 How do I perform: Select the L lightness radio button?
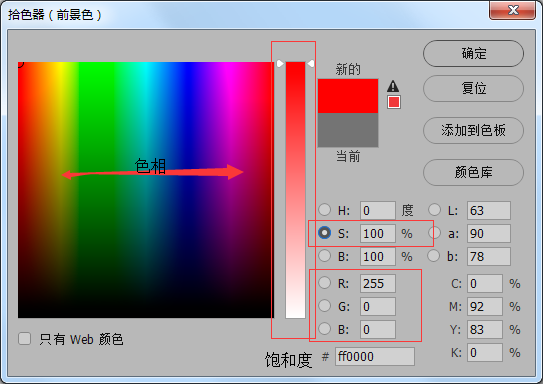click(434, 209)
